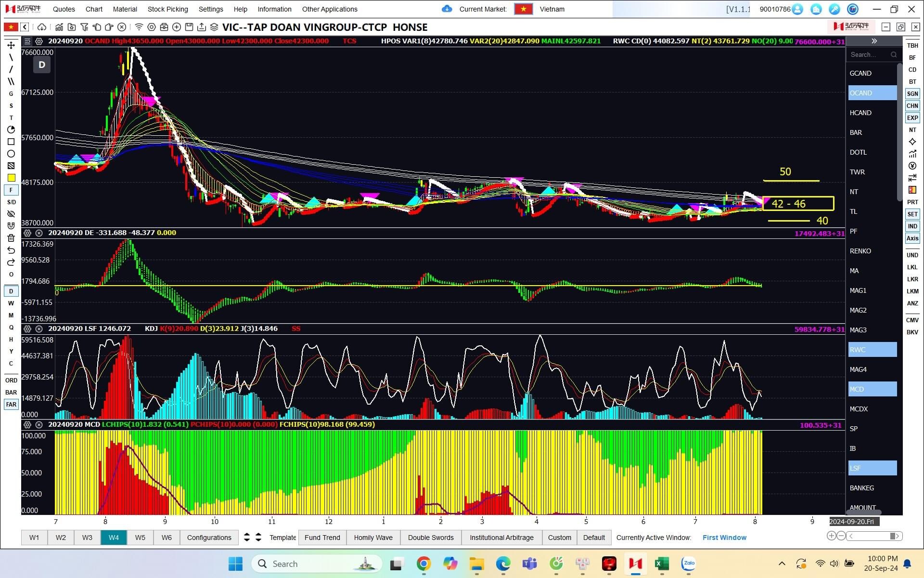924x578 pixels.
Task: Click the floppy disk save icon
Action: point(189,27)
